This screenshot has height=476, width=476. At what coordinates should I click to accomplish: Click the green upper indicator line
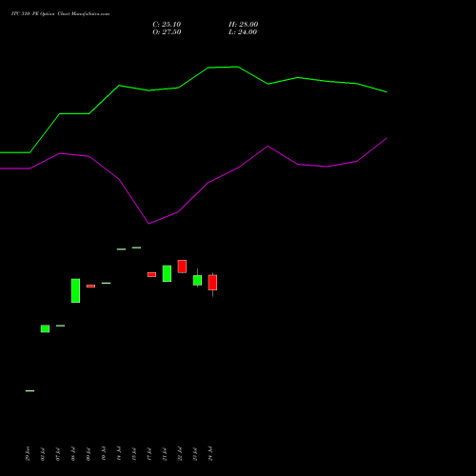[193, 78]
